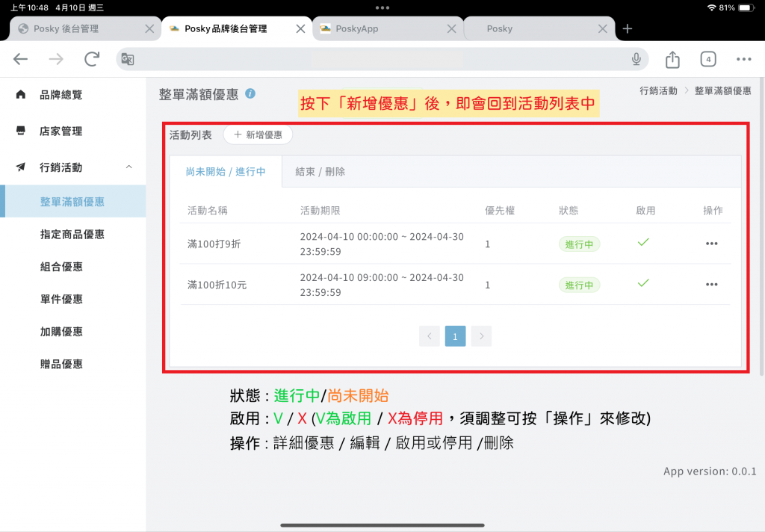Open the 操作 menu for 滿100折10元

click(x=712, y=284)
